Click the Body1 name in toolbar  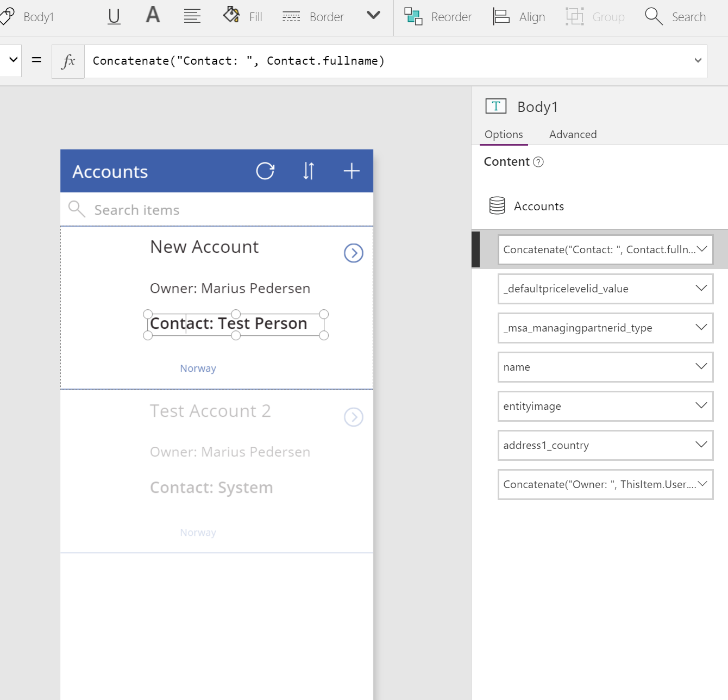[x=39, y=17]
